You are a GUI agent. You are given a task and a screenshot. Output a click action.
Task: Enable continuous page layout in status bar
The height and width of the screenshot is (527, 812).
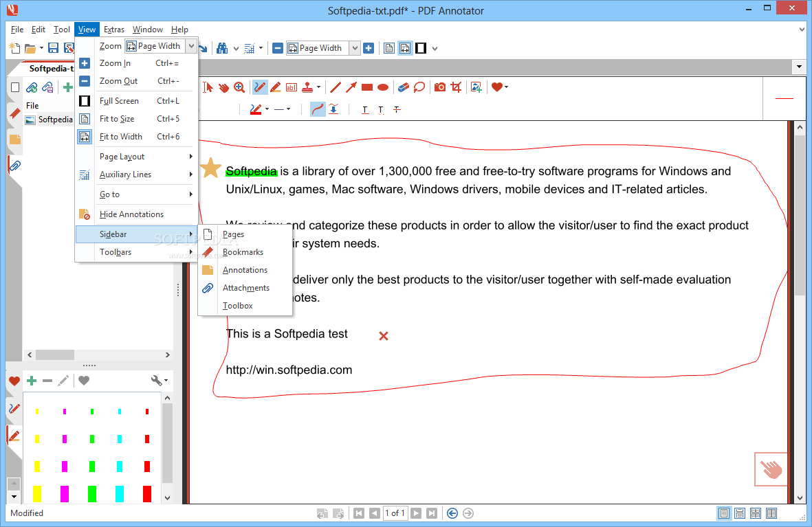click(x=740, y=513)
